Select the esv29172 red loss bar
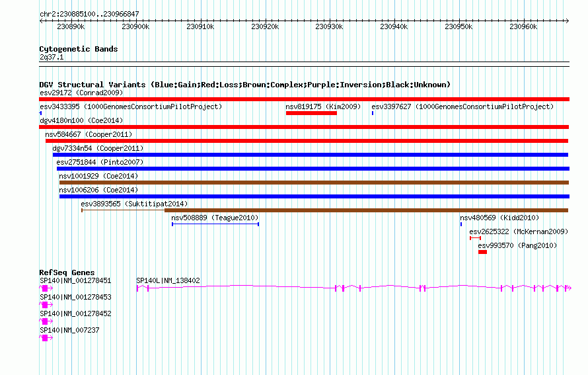588x375 pixels. [x=304, y=99]
